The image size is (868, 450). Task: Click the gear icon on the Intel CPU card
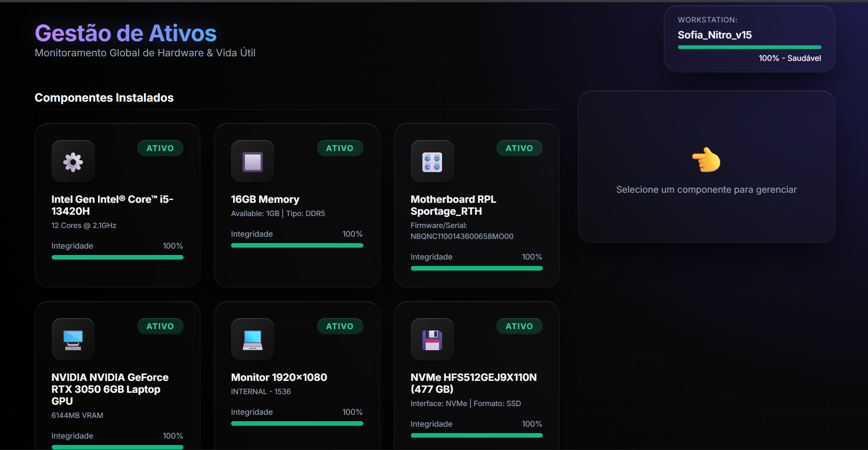[x=73, y=162]
